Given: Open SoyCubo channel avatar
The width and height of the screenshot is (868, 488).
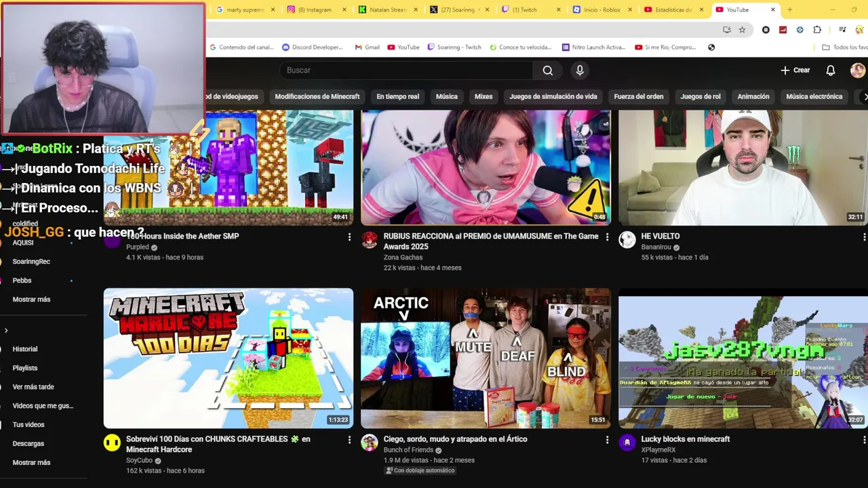Looking at the screenshot, I should pyautogui.click(x=112, y=443).
